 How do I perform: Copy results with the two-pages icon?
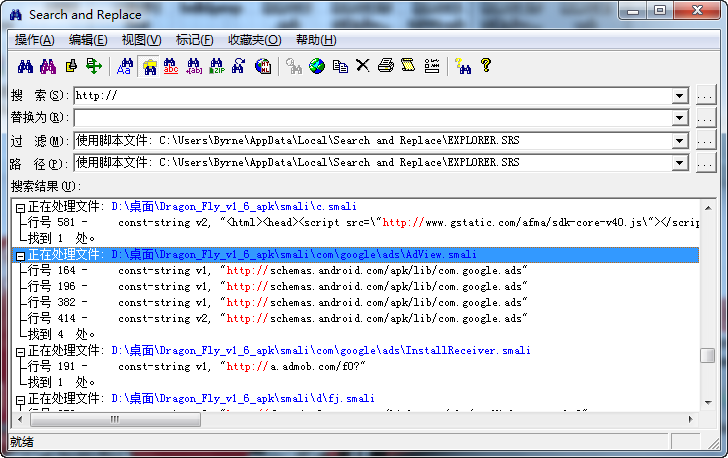[x=340, y=66]
